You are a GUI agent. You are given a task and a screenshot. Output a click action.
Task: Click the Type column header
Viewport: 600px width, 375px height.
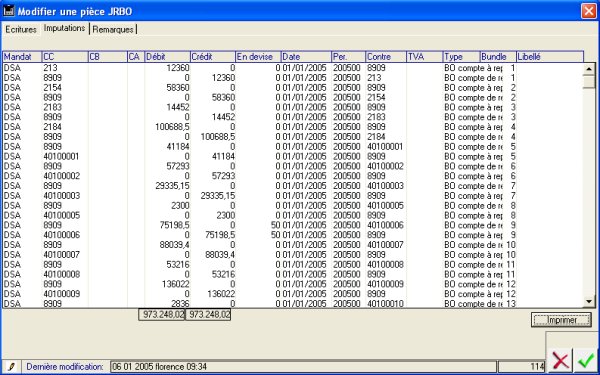coord(461,57)
